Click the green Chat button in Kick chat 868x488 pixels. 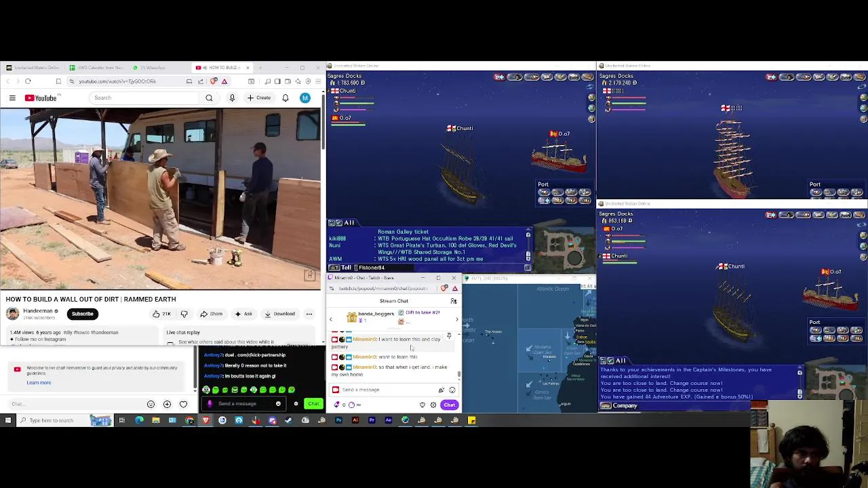click(x=313, y=404)
